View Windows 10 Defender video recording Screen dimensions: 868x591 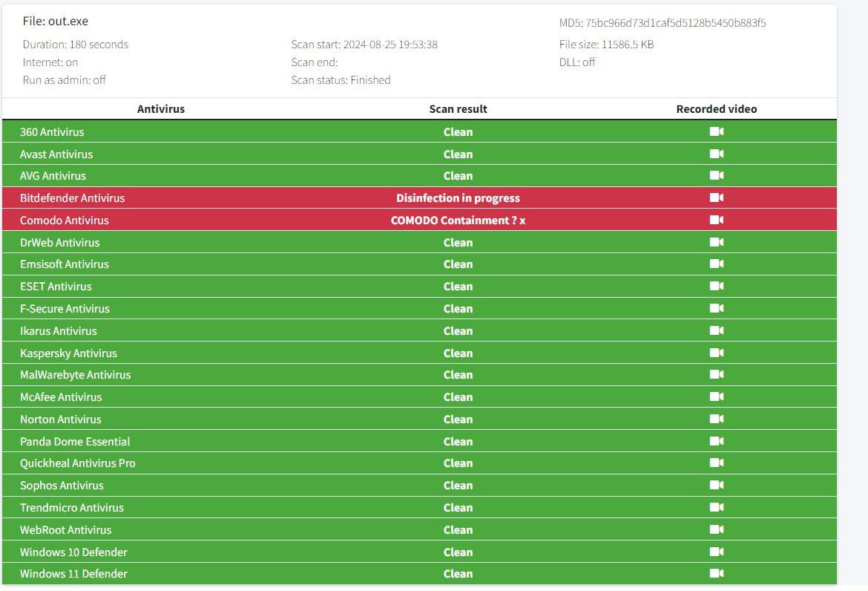click(717, 551)
